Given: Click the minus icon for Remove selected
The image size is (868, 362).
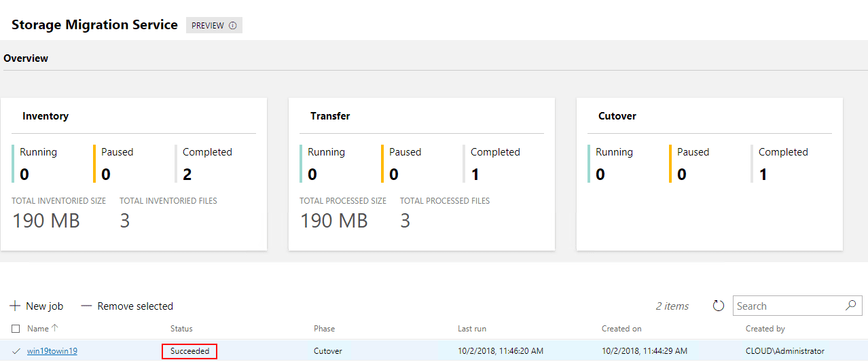Looking at the screenshot, I should point(86,306).
